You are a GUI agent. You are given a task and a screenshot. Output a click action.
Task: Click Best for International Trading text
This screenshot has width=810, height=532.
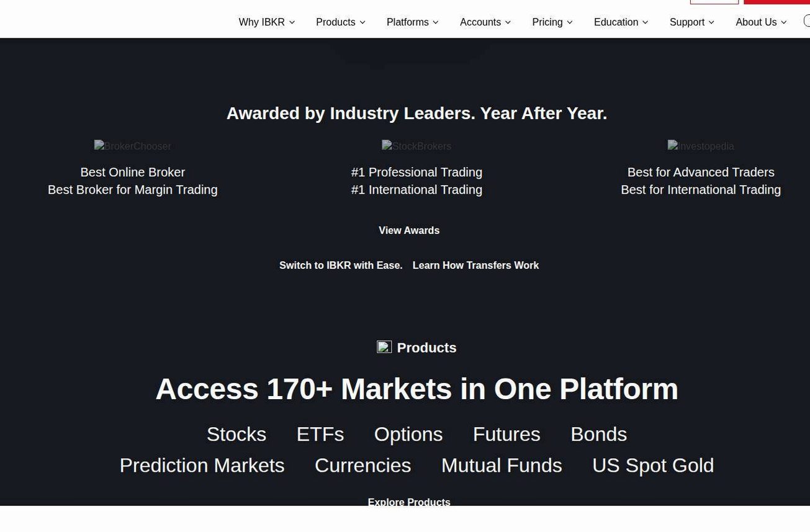pos(701,189)
